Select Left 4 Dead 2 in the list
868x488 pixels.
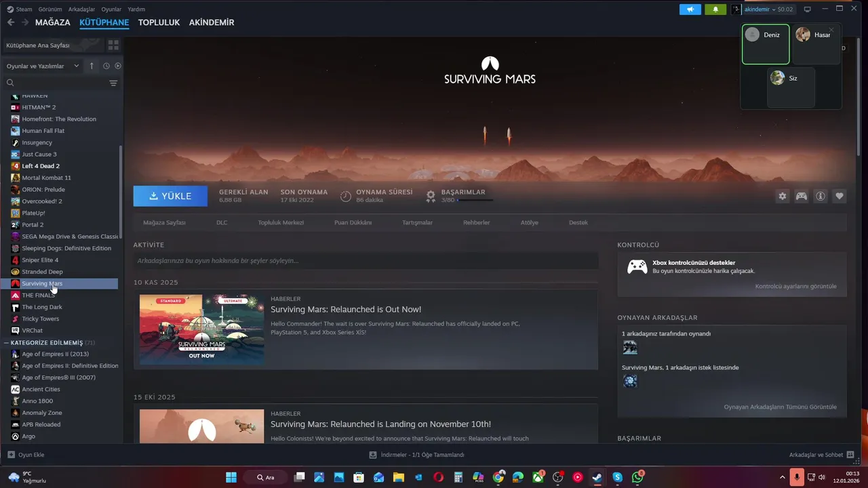tap(41, 166)
